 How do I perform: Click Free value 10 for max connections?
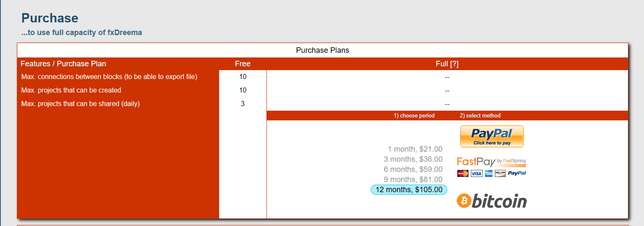(x=243, y=77)
